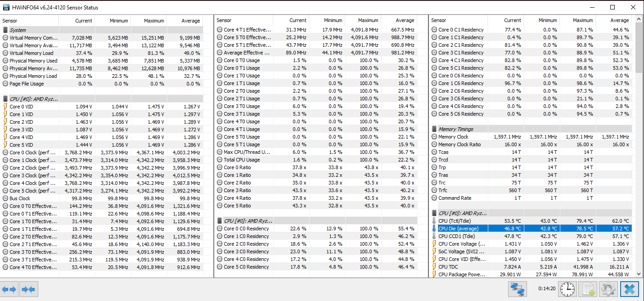Select the Memory Clock row
644x301 pixels.
(x=453, y=137)
